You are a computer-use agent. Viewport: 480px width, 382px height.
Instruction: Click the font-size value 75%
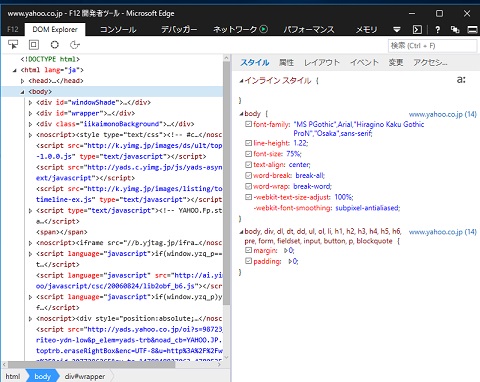[294, 154]
